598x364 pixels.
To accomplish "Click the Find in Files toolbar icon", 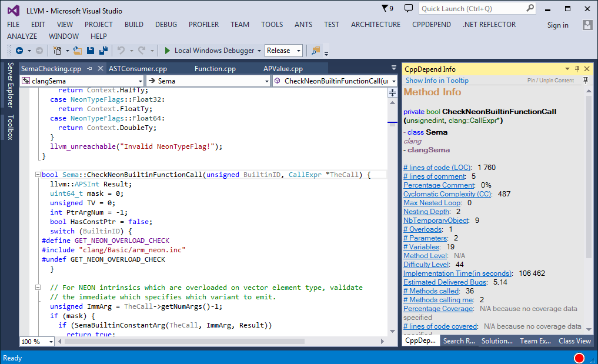I will 316,51.
